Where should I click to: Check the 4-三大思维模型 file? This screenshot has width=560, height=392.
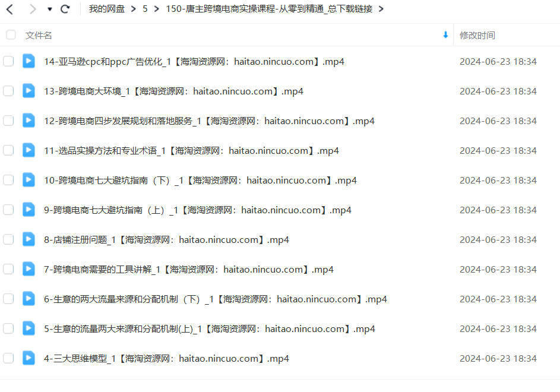click(x=8, y=358)
